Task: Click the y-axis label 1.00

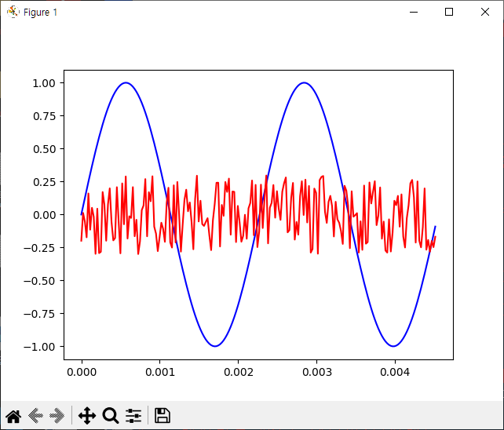Action: pos(44,83)
